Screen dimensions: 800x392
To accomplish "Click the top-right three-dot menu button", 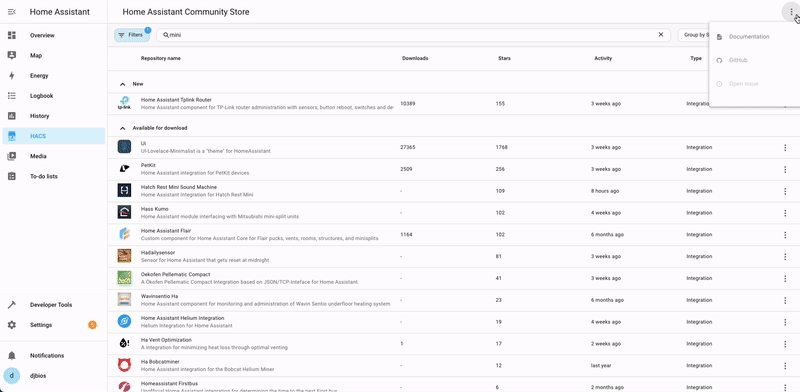I will click(791, 12).
